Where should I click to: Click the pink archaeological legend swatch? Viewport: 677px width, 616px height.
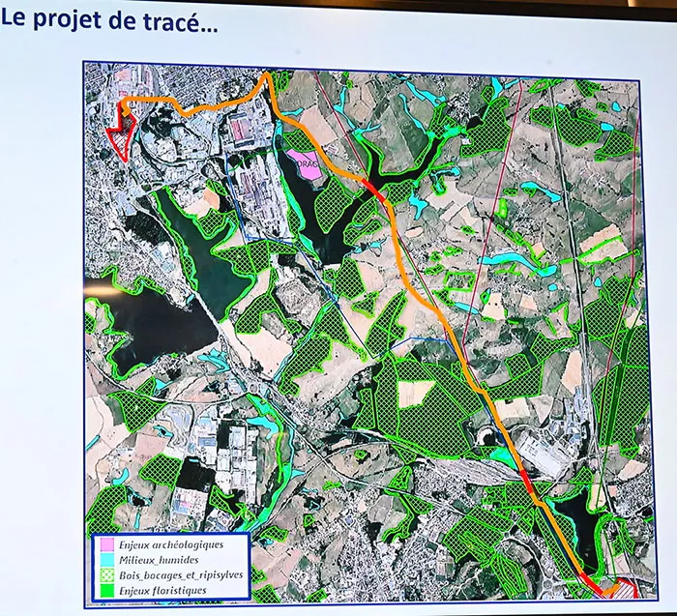(107, 544)
